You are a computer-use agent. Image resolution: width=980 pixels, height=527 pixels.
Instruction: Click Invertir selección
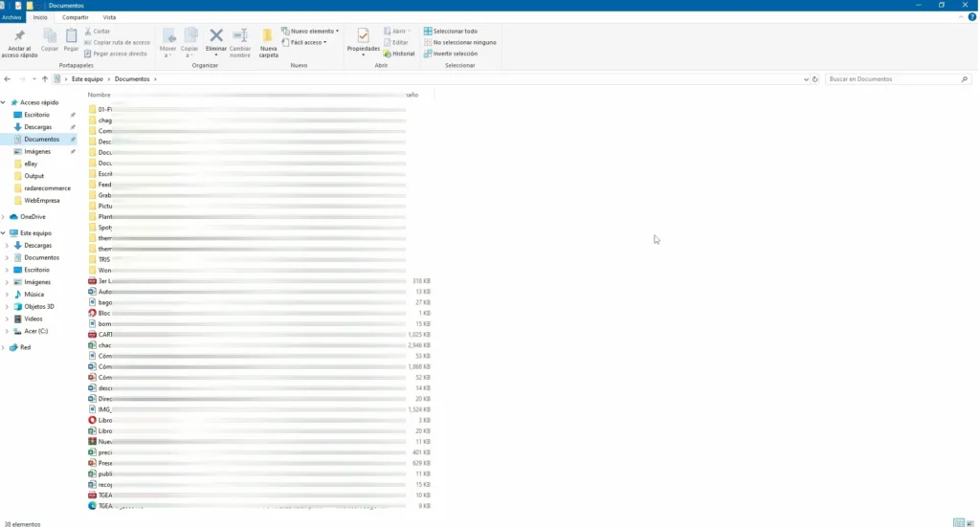point(451,54)
